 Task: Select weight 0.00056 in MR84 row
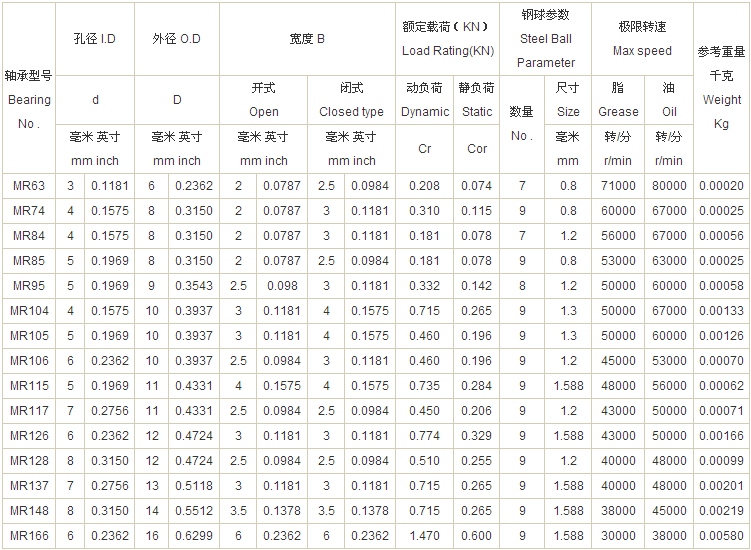pos(721,236)
